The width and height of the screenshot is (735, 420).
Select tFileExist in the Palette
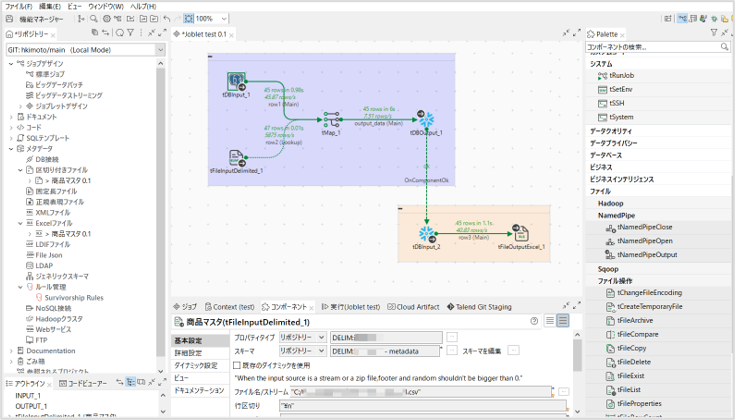[x=625, y=376]
